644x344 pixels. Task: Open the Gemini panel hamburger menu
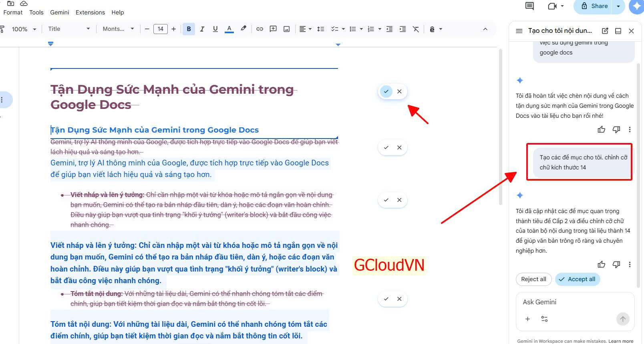tap(519, 31)
